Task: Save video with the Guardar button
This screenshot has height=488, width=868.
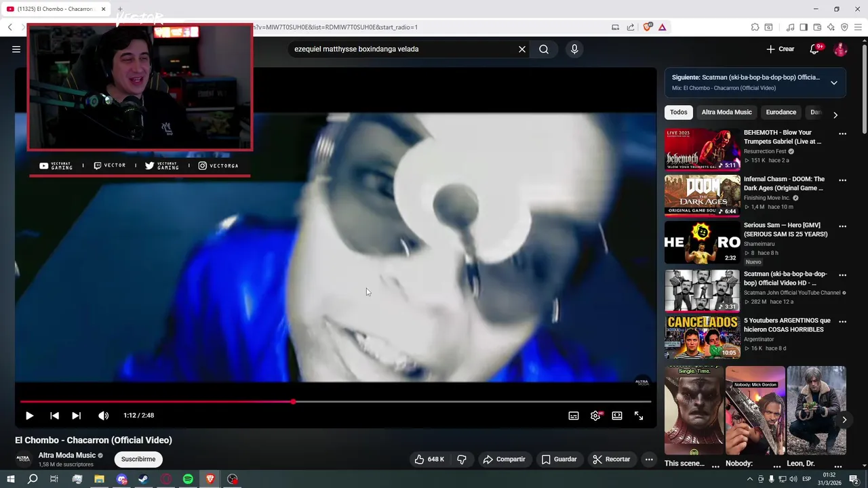Action: tap(559, 459)
